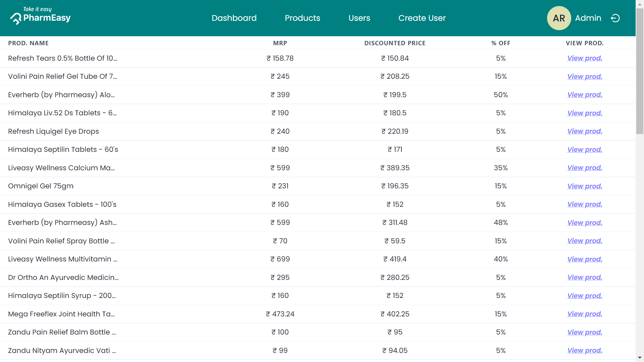View product for Everherb Aloe item
This screenshot has height=362, width=644.
point(584,95)
